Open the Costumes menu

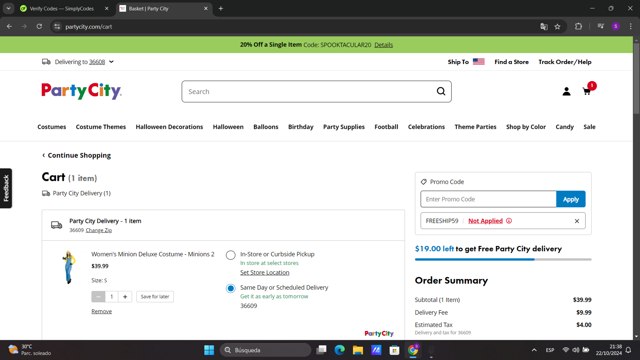pos(51,127)
